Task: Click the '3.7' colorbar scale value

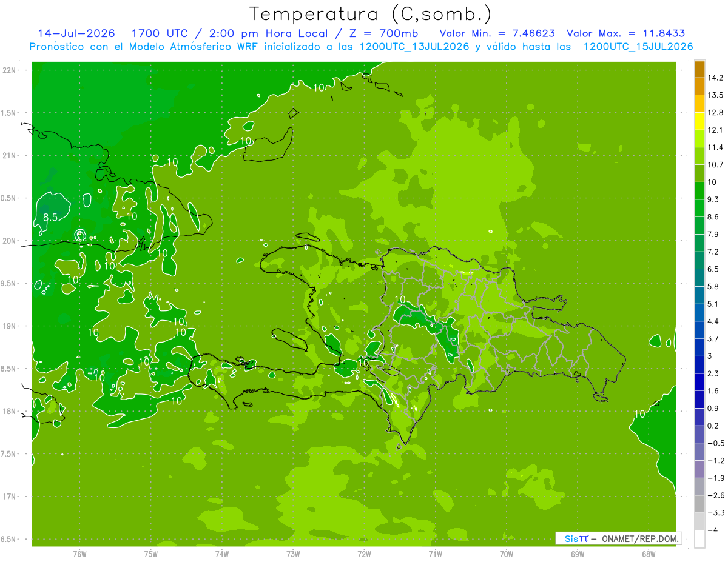Action: click(713, 338)
